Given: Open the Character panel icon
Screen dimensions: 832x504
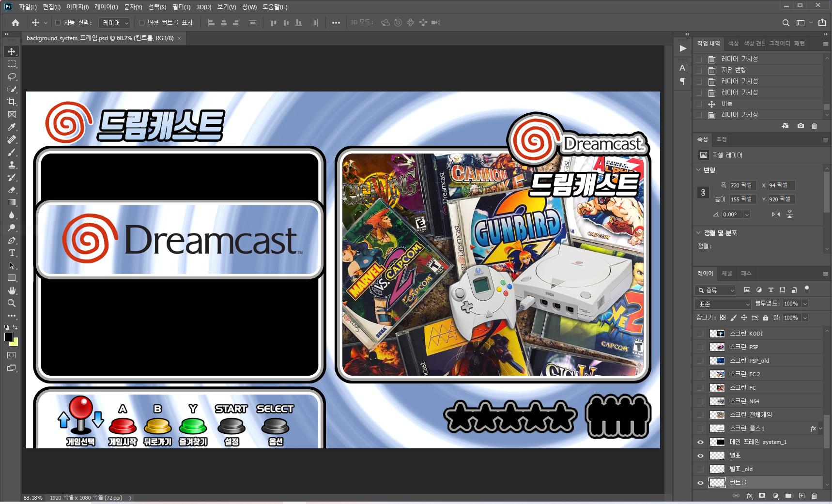Looking at the screenshot, I should click(x=683, y=68).
